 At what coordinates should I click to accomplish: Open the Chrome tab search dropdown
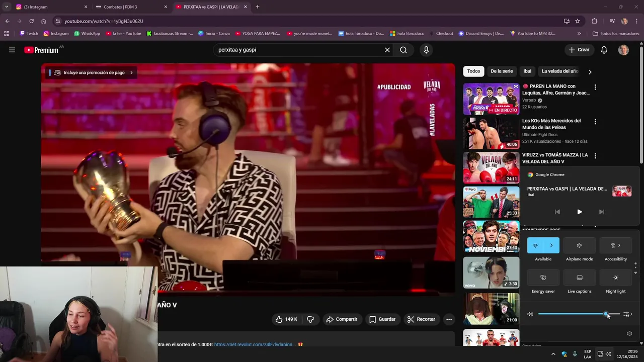tap(7, 7)
